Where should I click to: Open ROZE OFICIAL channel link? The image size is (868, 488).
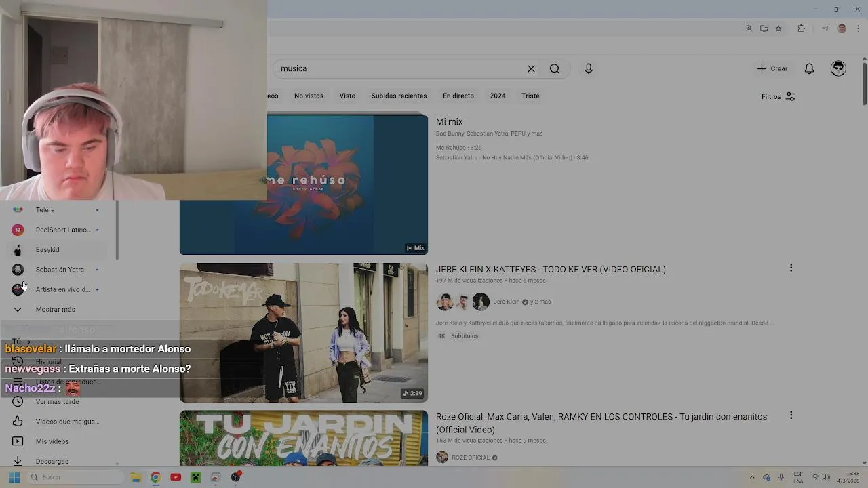point(471,457)
